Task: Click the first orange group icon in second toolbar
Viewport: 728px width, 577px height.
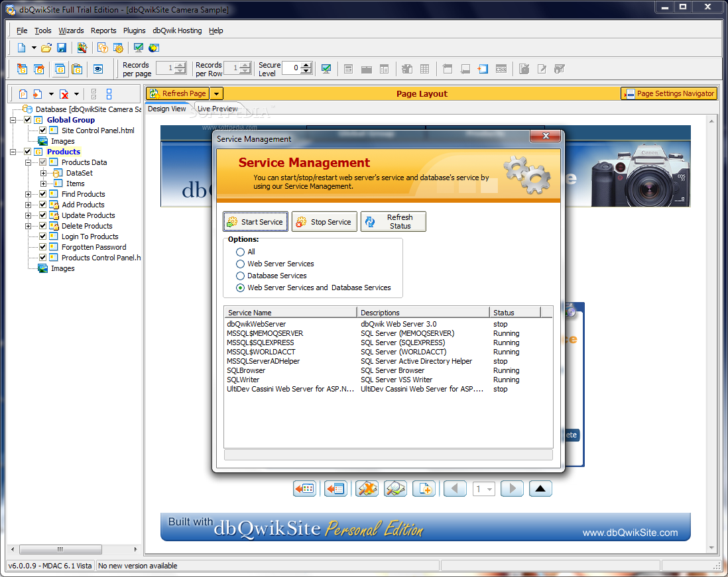Action: (x=22, y=69)
